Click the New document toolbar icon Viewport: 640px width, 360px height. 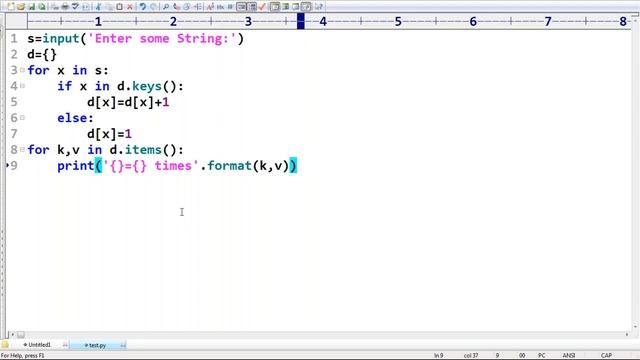[11, 7]
